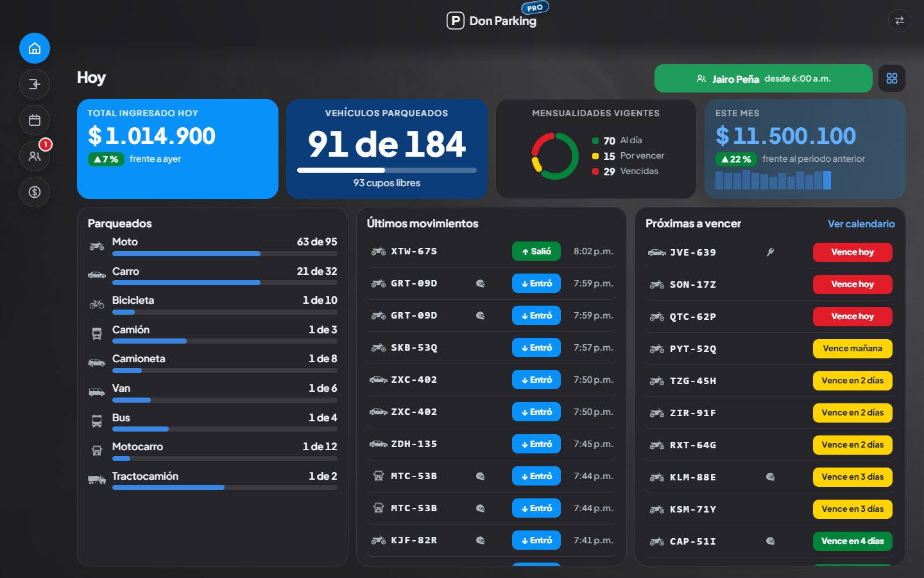Click the swap arrows icon top right
This screenshot has width=924, height=578.
coord(900,21)
